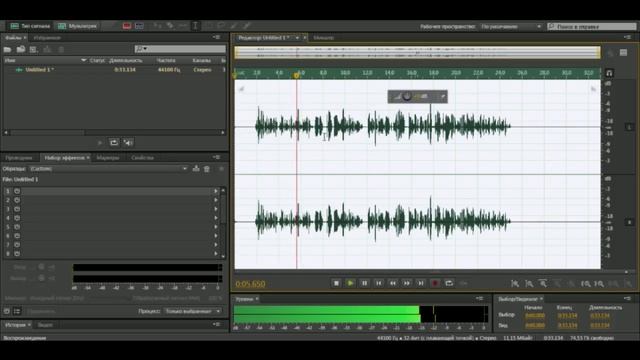Click the Rewind button
Screen dimensions: 640x360
[x=393, y=283]
